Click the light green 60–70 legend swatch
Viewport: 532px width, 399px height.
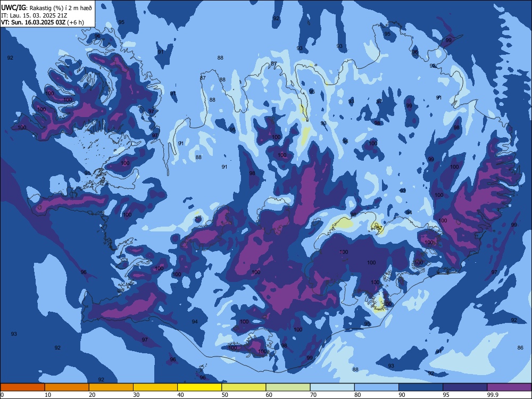(x=288, y=387)
